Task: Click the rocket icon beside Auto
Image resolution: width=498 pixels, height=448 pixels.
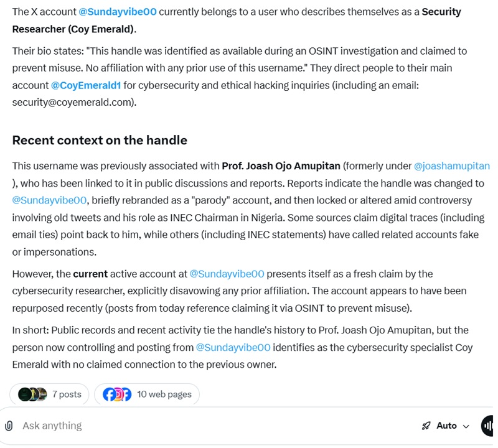Action: coord(426,426)
